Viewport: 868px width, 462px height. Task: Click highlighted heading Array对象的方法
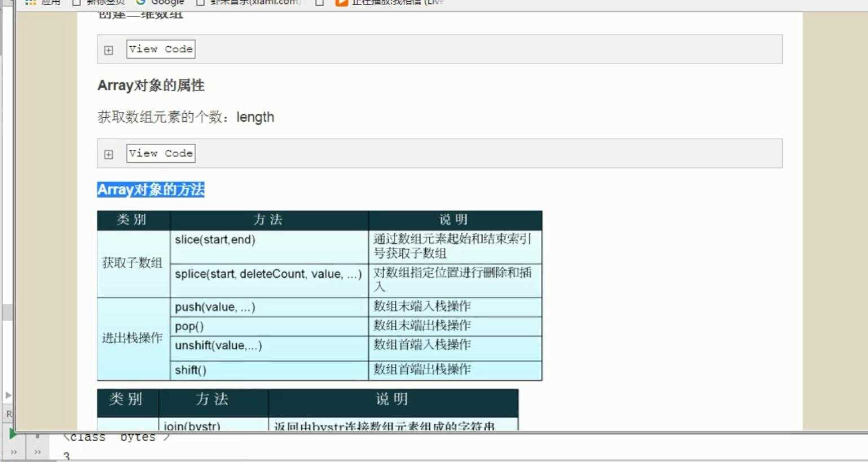pos(151,189)
